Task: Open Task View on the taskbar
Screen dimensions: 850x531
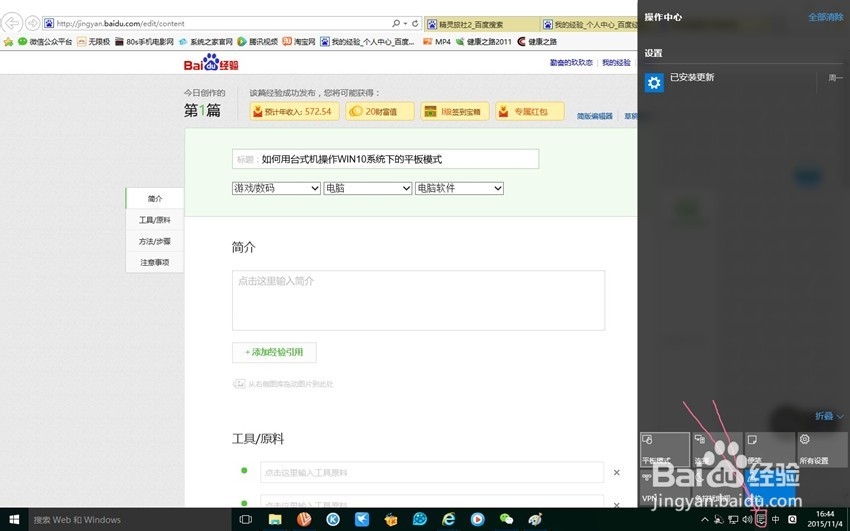Action: coord(246,520)
